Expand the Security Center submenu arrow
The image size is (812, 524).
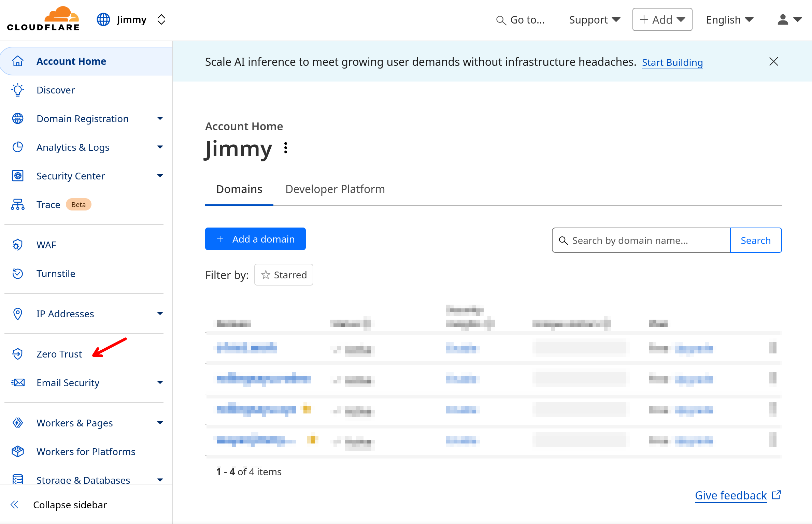(160, 176)
